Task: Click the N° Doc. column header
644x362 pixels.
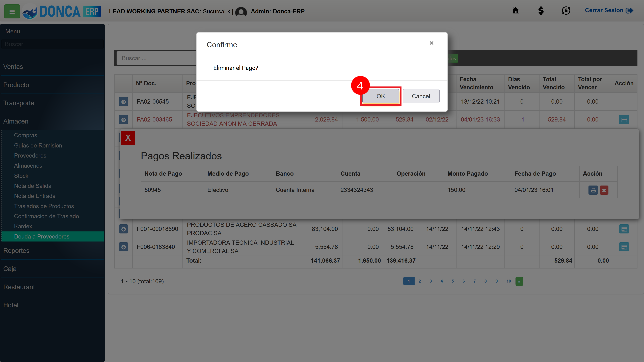Action: [157, 83]
